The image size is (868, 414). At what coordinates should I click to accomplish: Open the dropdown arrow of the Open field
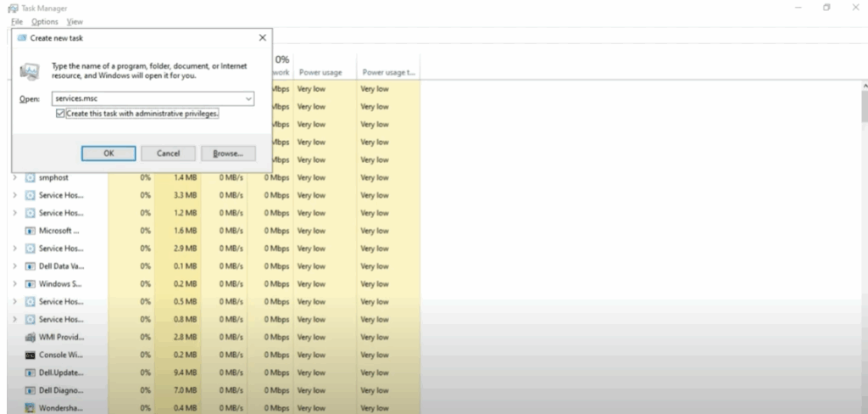coord(249,98)
